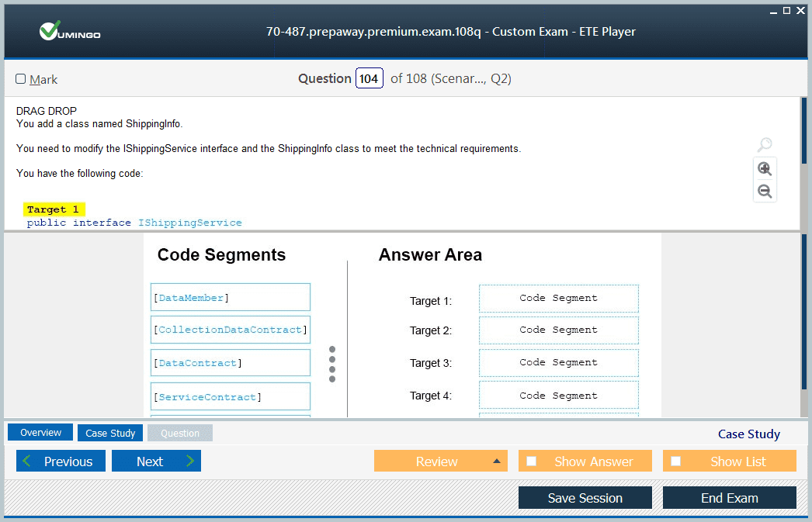Switch to the Question tab
This screenshot has width=812, height=522.
(x=179, y=433)
